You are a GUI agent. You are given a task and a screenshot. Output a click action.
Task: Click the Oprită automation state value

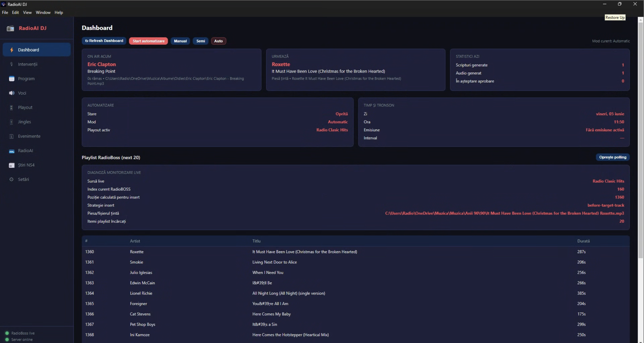pyautogui.click(x=341, y=114)
